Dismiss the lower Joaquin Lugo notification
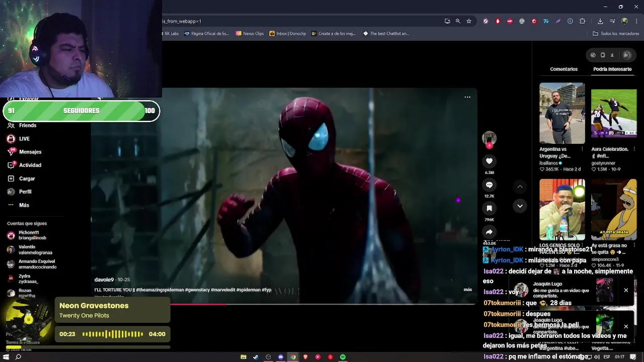644x362 pixels. click(x=626, y=326)
